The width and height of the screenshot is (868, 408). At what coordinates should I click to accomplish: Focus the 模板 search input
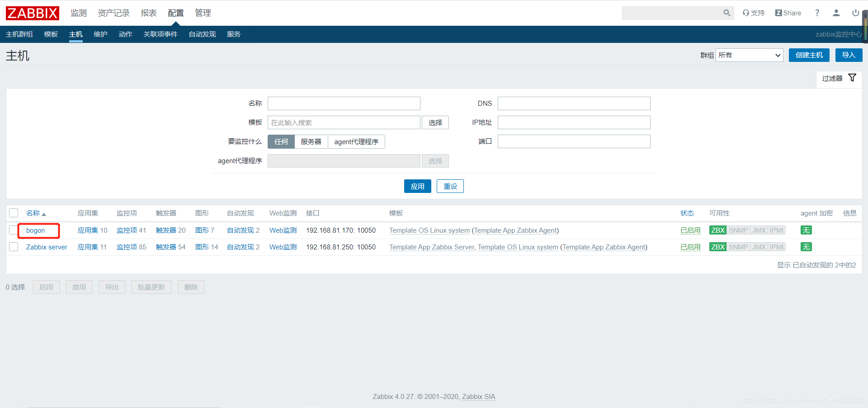pos(344,122)
